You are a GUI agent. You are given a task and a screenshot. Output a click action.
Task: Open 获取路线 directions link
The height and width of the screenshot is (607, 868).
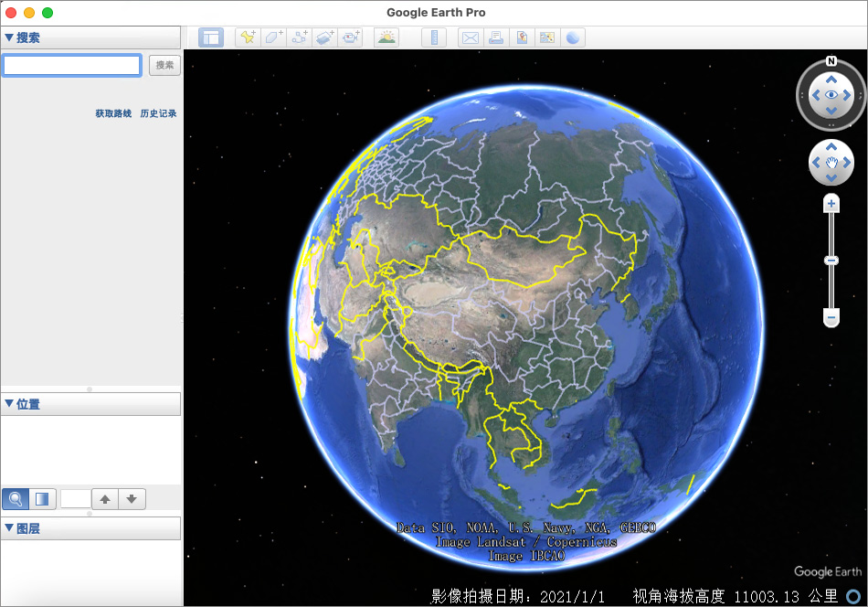[113, 113]
